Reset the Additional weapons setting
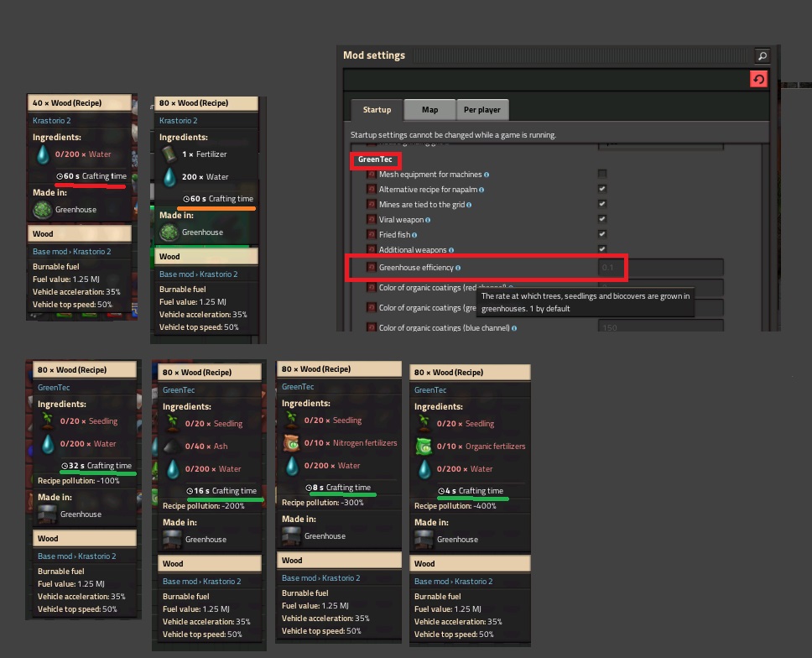Viewport: 812px width, 658px height. click(372, 250)
